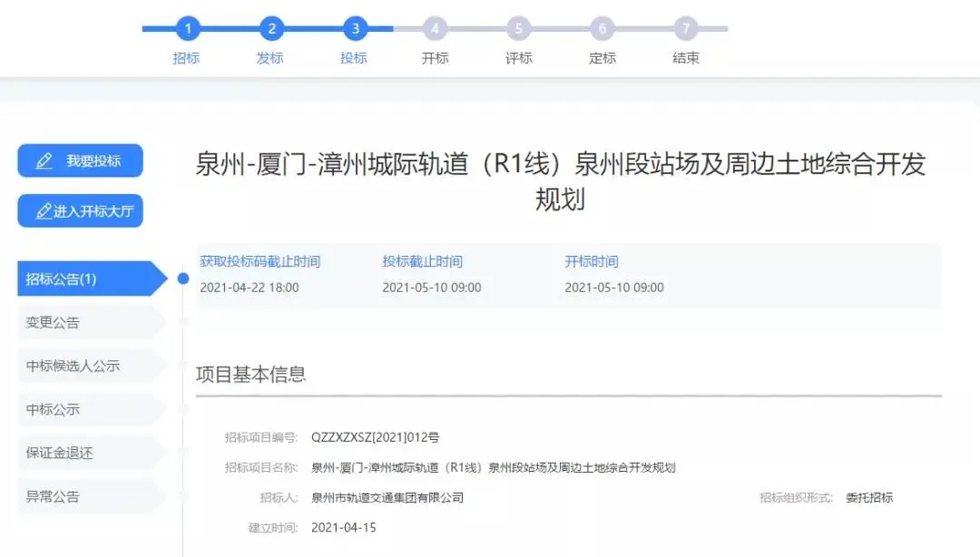The image size is (980, 557).
Task: Select step 3 circle for 投标
Action: point(355,29)
